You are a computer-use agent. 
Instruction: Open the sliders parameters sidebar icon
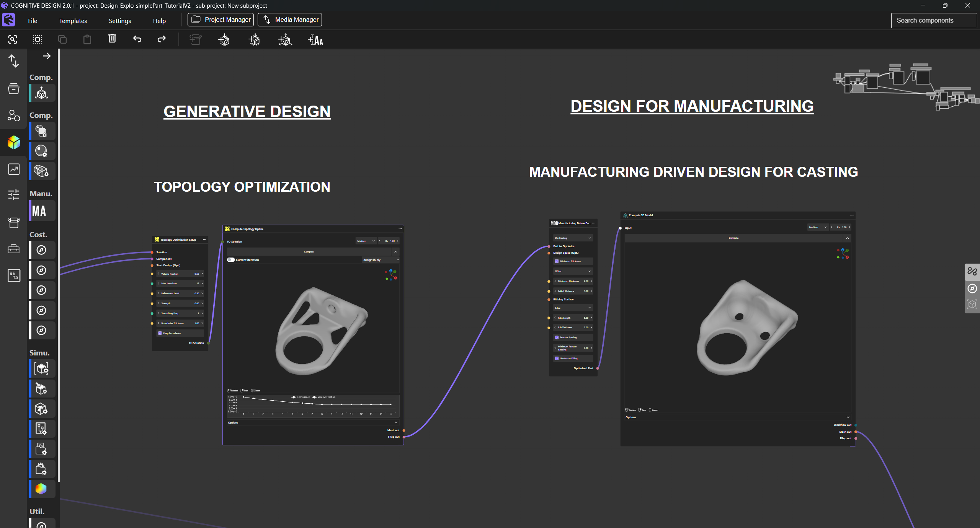point(14,195)
